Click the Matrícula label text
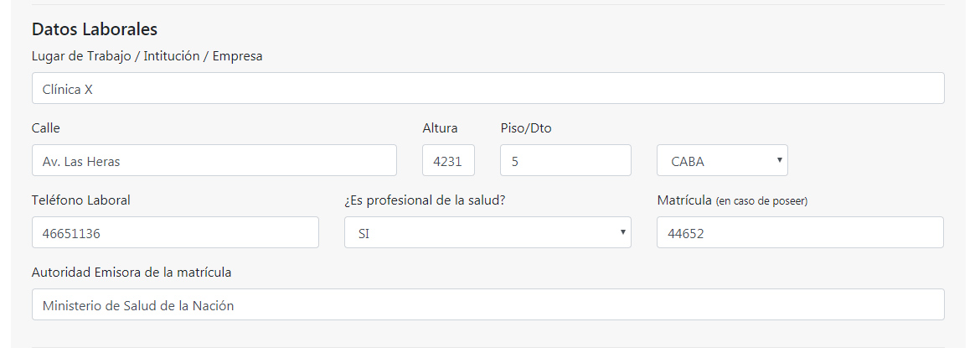Screen dimensions: 980x348 (684, 200)
